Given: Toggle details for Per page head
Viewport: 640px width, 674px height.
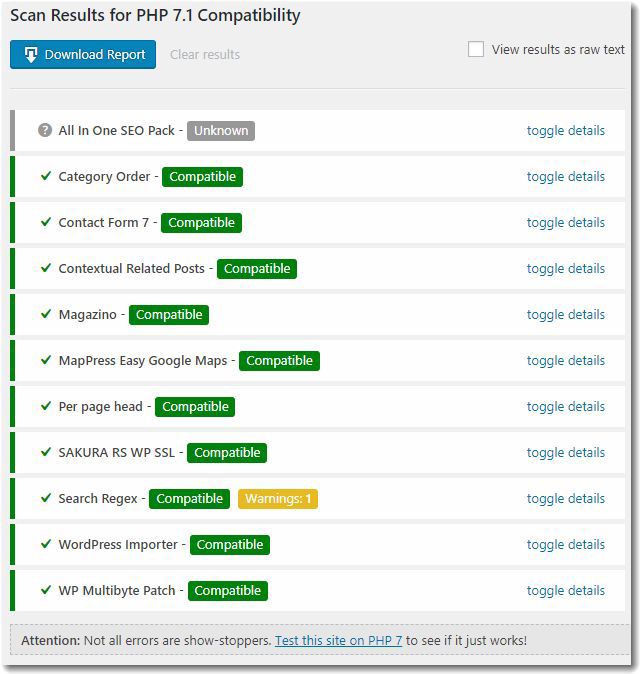Looking at the screenshot, I should [x=566, y=407].
